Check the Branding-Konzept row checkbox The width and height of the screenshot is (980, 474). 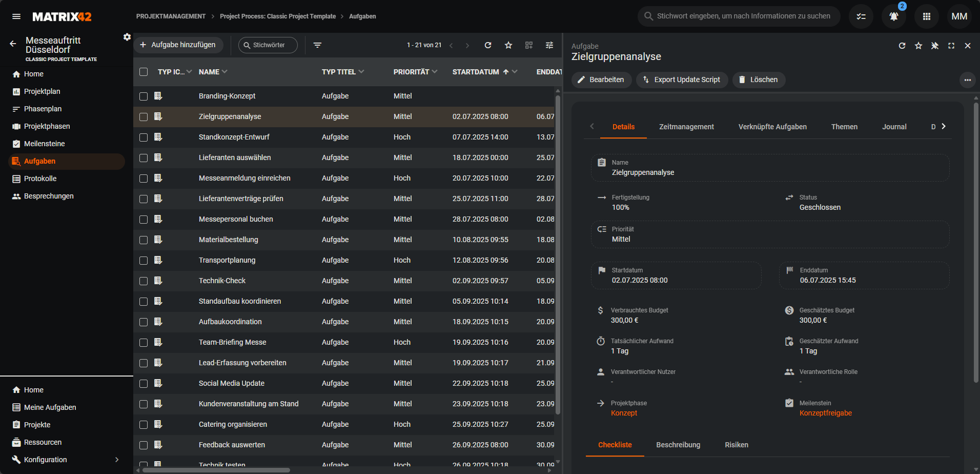point(144,96)
